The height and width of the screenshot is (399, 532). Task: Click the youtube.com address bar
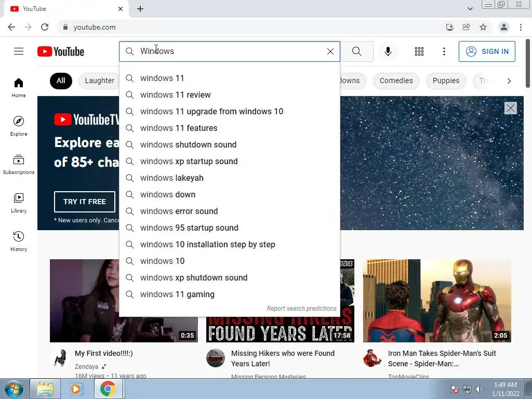tap(251, 27)
